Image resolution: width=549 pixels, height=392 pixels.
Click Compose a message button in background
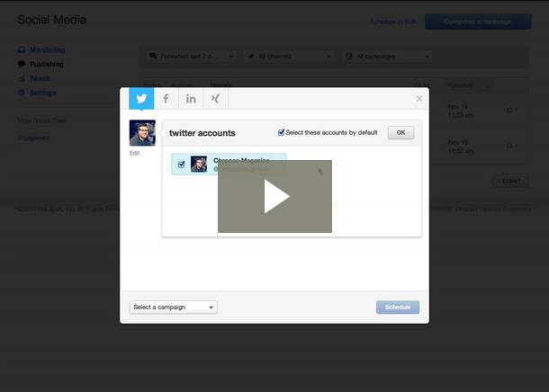pos(478,22)
